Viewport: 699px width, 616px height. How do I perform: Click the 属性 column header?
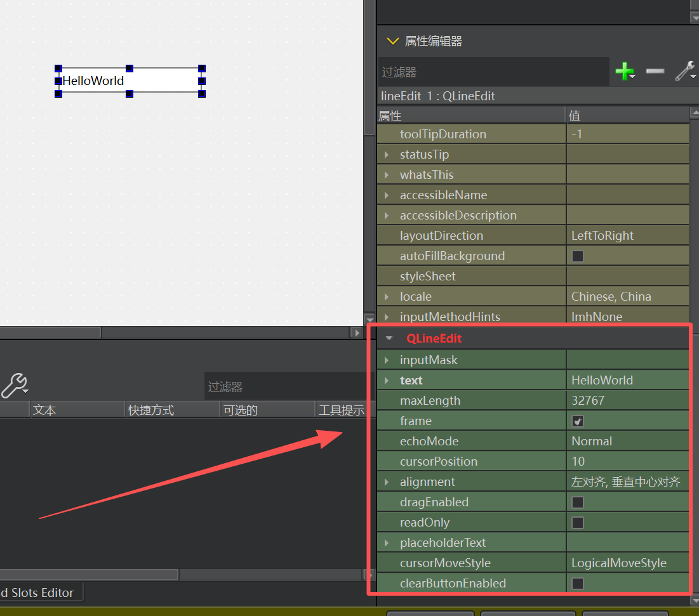point(471,116)
